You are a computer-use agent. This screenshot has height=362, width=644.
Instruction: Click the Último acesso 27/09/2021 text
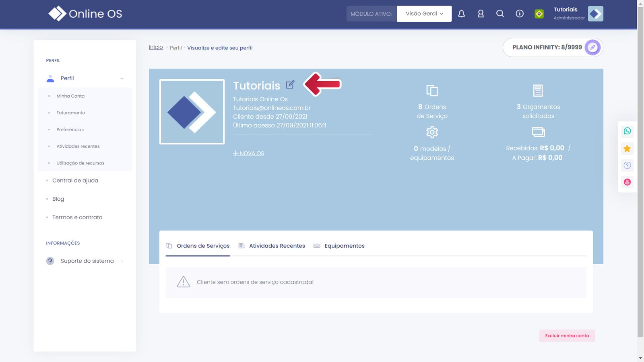pyautogui.click(x=280, y=125)
